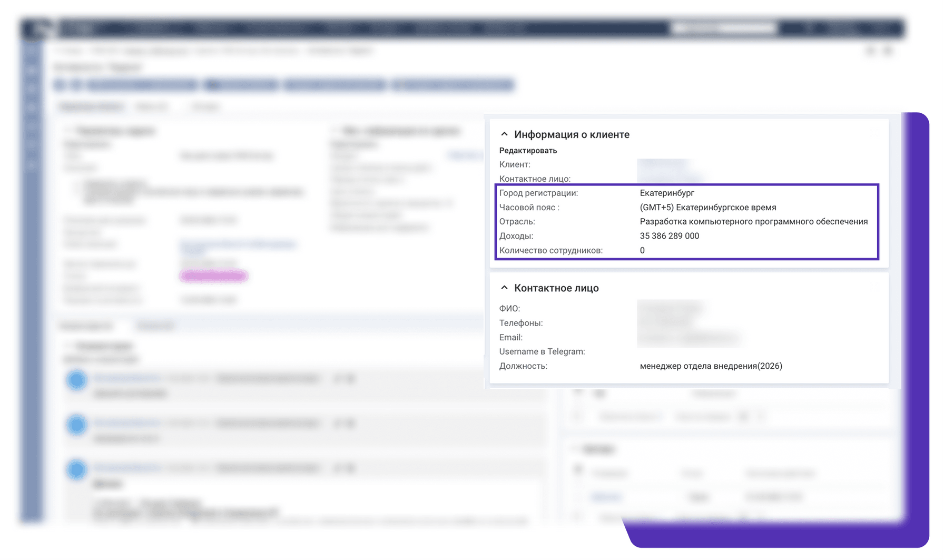Click the blurred phone number next to "Телефоны"
Screen dimensions: 944x560
click(666, 323)
